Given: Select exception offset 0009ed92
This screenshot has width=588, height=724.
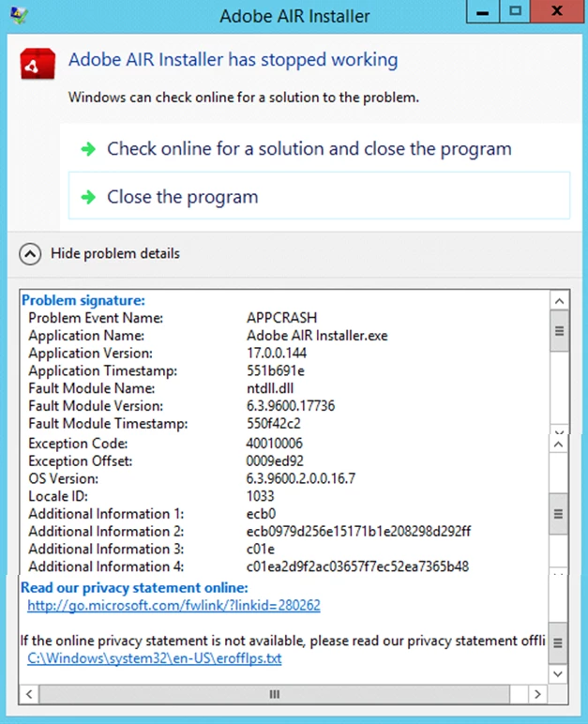Looking at the screenshot, I should tap(275, 460).
